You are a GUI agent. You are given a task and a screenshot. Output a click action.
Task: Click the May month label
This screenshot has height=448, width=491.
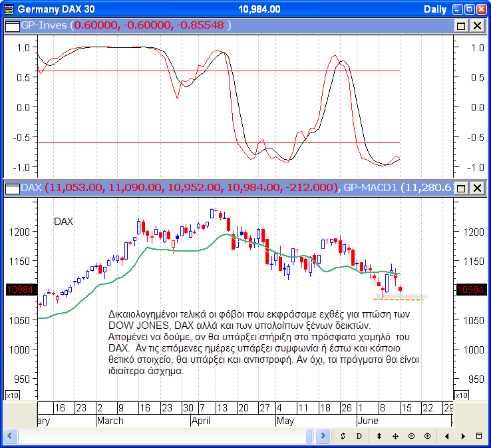285,421
